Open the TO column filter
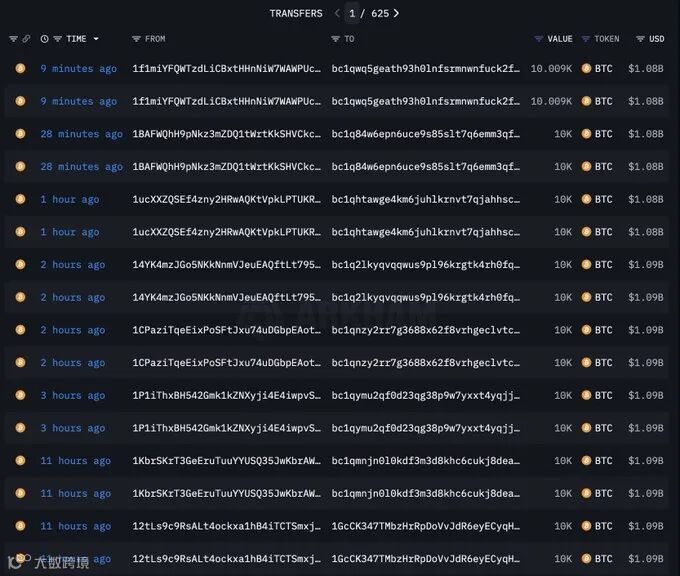Screen dimensions: 680x576 335,39
